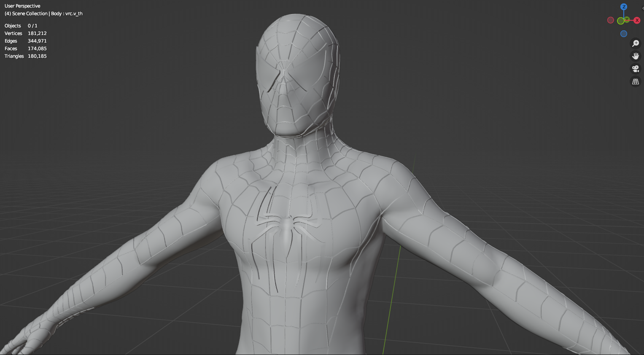Expand the sidebar using the left-pointing arrow
Image resolution: width=644 pixels, height=355 pixels.
[643, 8]
